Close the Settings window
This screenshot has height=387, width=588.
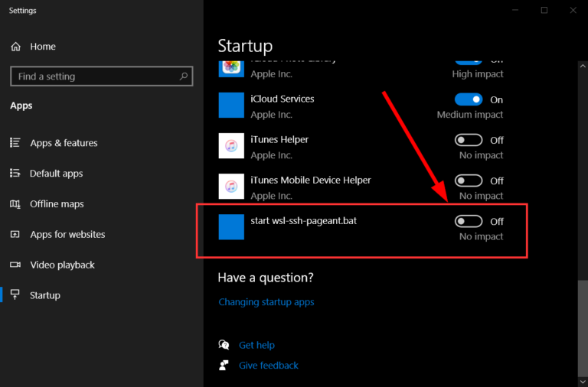(x=573, y=10)
